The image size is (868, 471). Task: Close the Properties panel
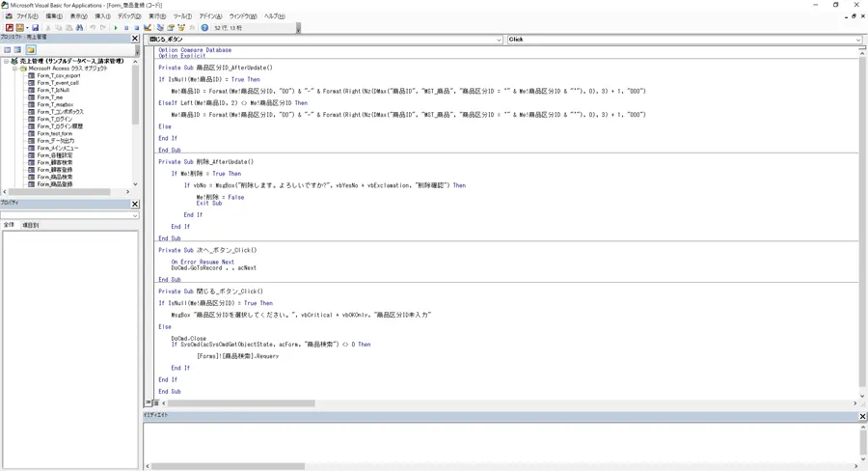[135, 204]
